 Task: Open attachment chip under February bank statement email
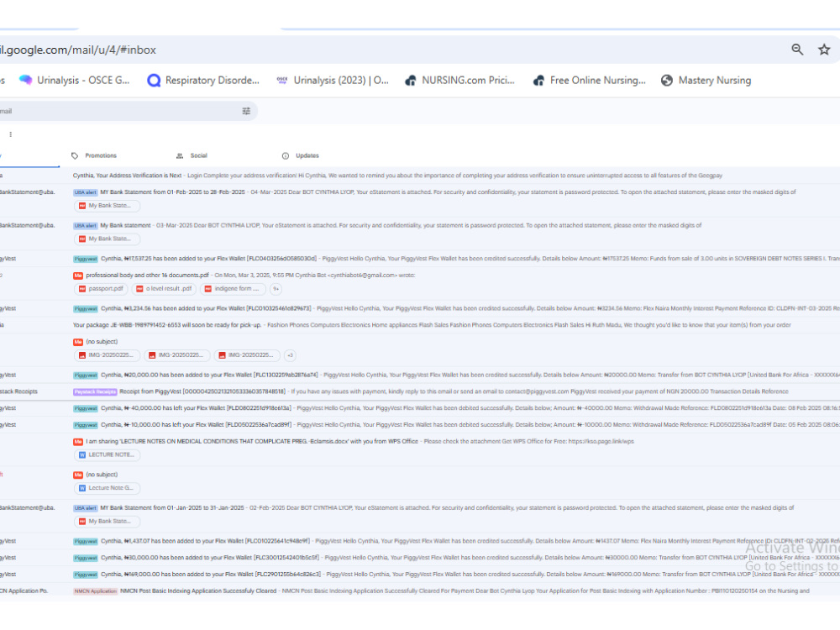tap(106, 206)
